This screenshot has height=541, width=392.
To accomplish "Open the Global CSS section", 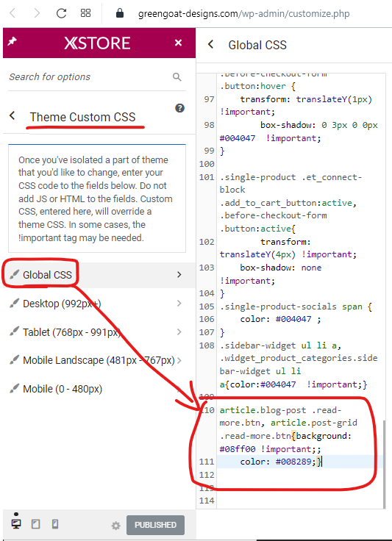I will click(99, 275).
